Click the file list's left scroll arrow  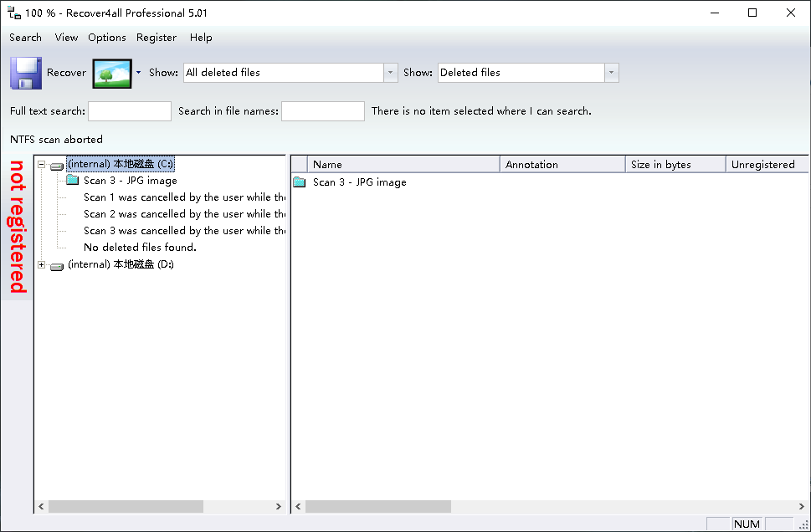(298, 507)
